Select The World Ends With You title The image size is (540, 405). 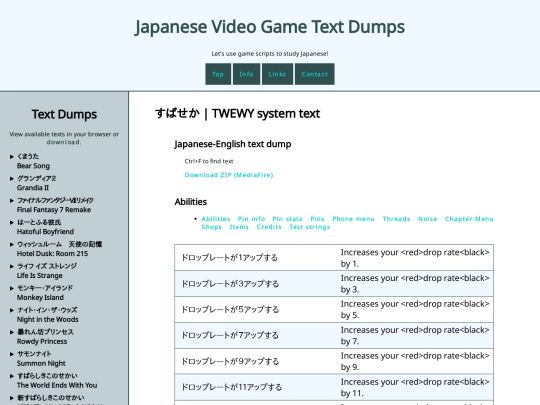tap(57, 381)
